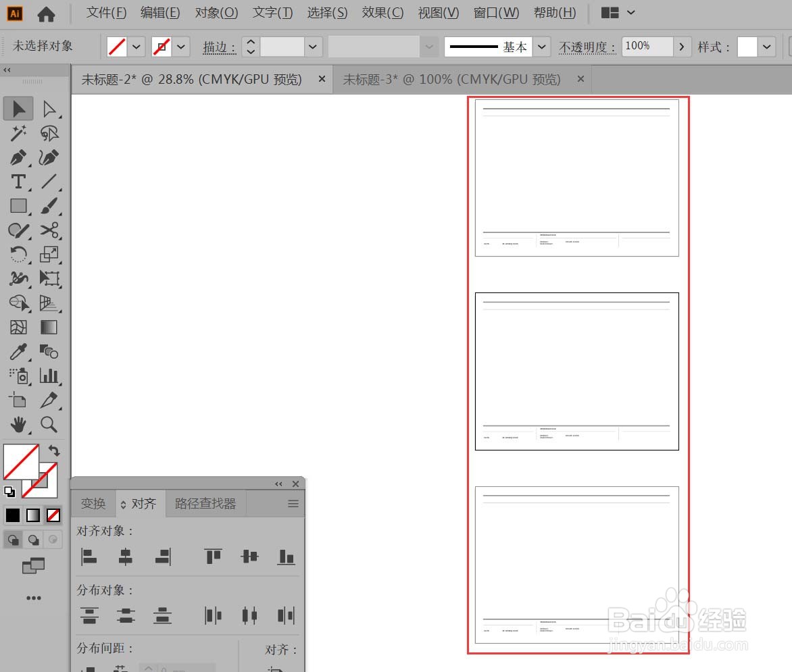The image size is (792, 672).
Task: Open graphic style 样式 dropdown
Action: 767,47
